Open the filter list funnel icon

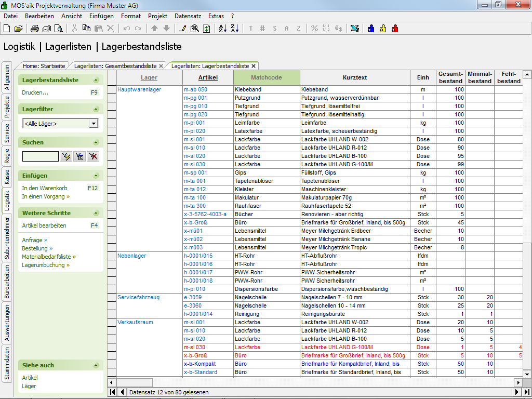pyautogui.click(x=79, y=156)
